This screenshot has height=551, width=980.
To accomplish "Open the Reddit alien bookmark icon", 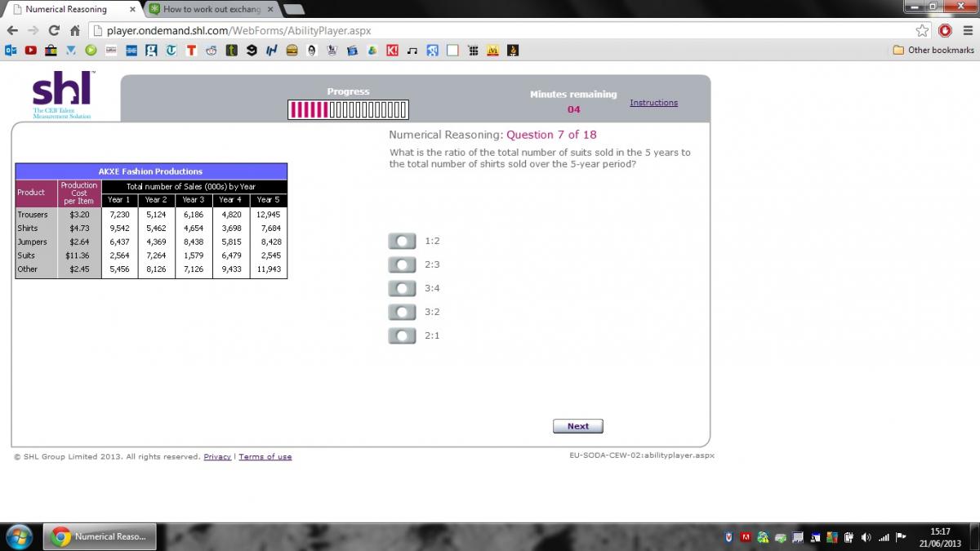I will click(212, 51).
